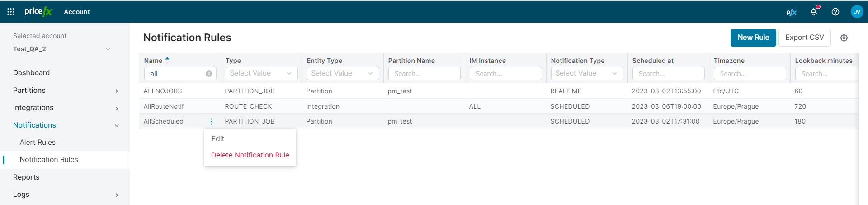The width and height of the screenshot is (868, 205).
Task: Clear the Name filter with x icon
Action: click(x=209, y=74)
